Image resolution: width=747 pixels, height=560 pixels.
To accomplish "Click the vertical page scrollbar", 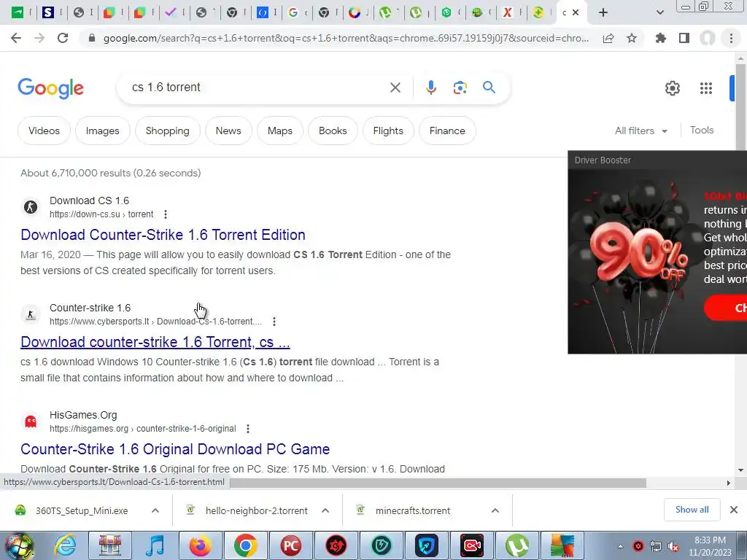I will pyautogui.click(x=740, y=267).
